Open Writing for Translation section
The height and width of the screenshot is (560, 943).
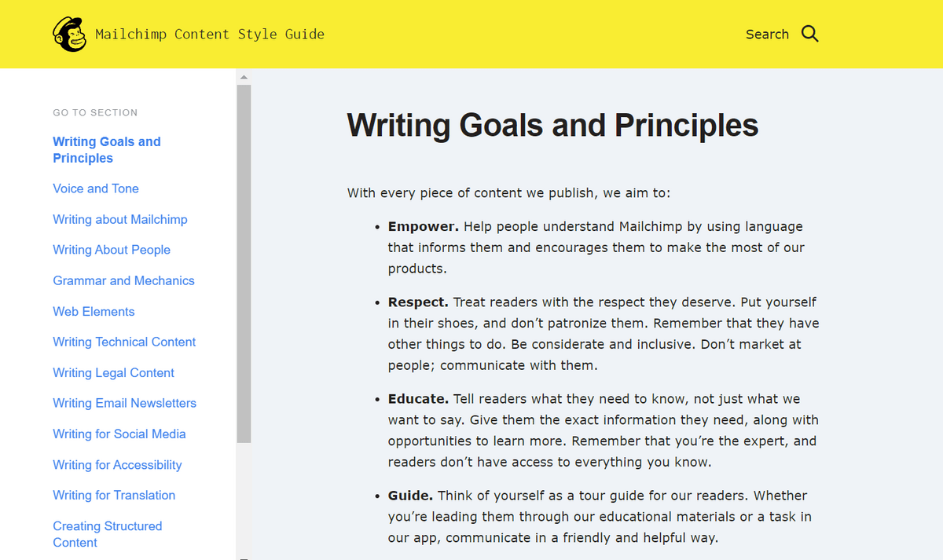point(114,495)
